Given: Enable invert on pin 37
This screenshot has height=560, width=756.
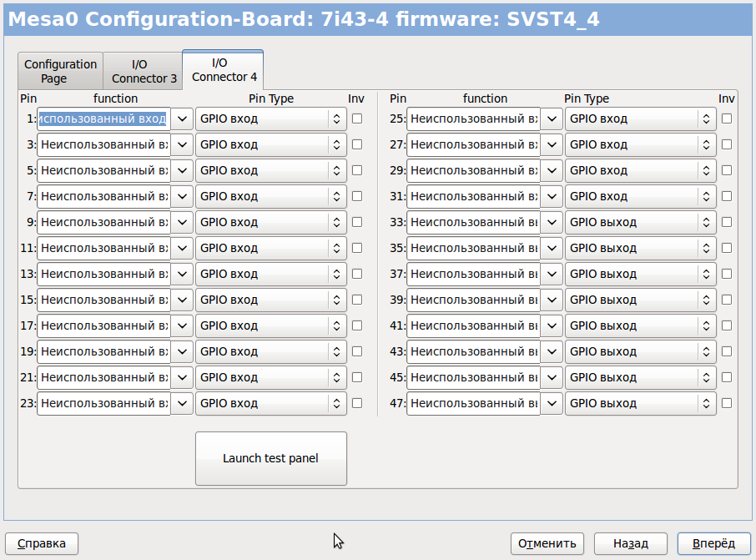Looking at the screenshot, I should (727, 274).
